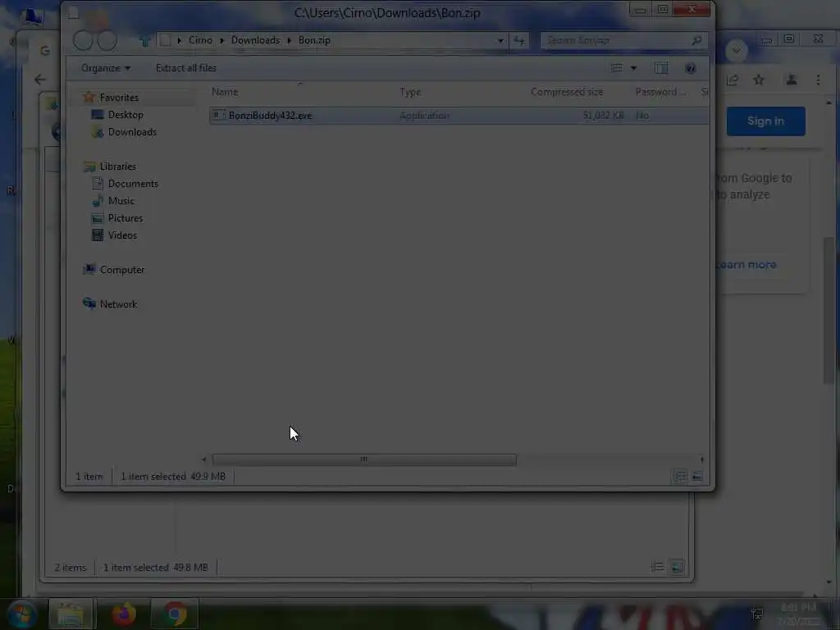The height and width of the screenshot is (630, 840).
Task: Sort by Compressed size column
Action: [x=567, y=92]
